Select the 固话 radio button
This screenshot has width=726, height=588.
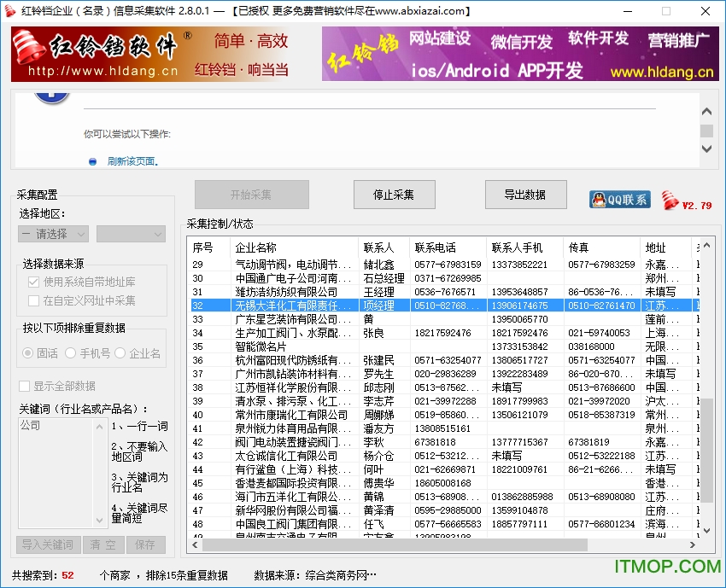pos(28,353)
